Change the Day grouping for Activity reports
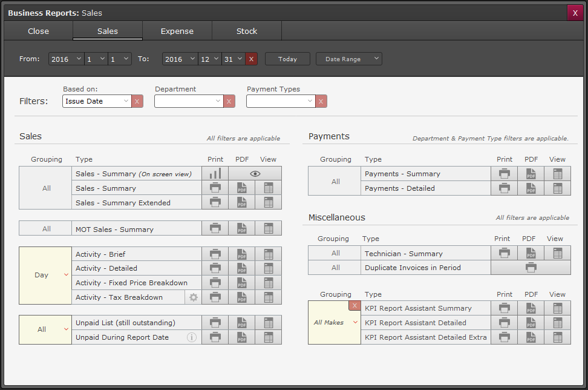This screenshot has height=390, width=588. click(45, 275)
